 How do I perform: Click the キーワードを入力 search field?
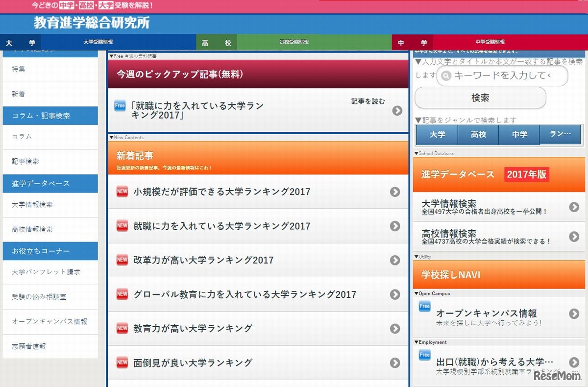502,76
